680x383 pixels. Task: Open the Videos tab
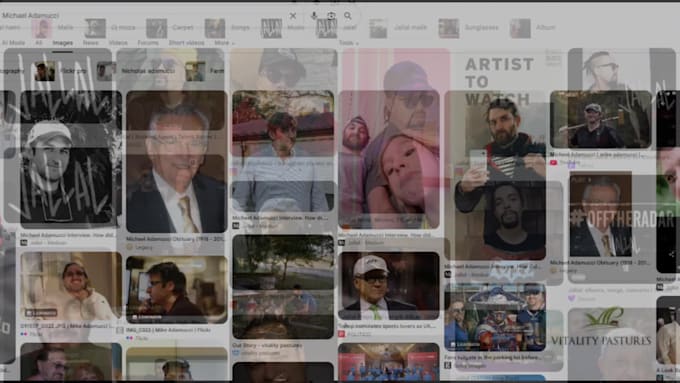click(x=118, y=43)
